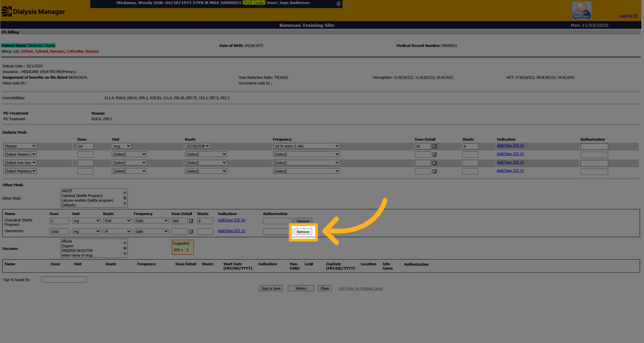Click the Sign & Saved By field
Viewport: 644px width, 343px height.
pyautogui.click(x=64, y=279)
